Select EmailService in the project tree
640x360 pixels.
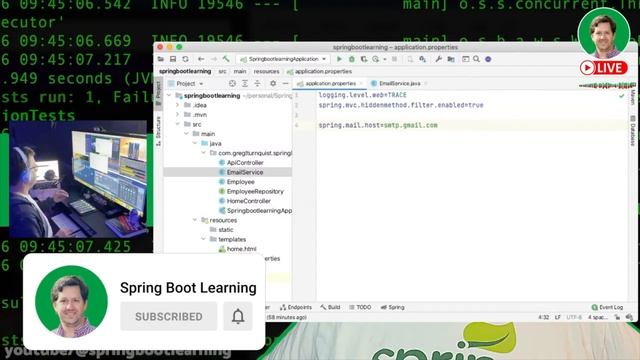coord(245,172)
